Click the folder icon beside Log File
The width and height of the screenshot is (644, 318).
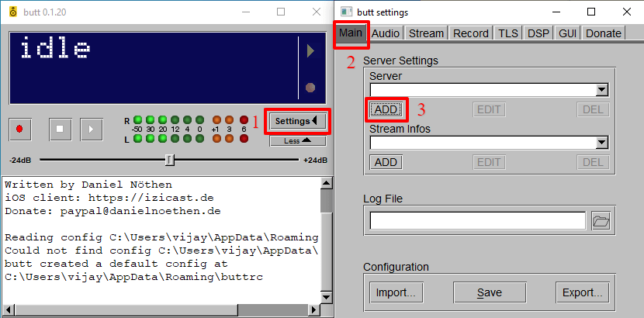601,221
